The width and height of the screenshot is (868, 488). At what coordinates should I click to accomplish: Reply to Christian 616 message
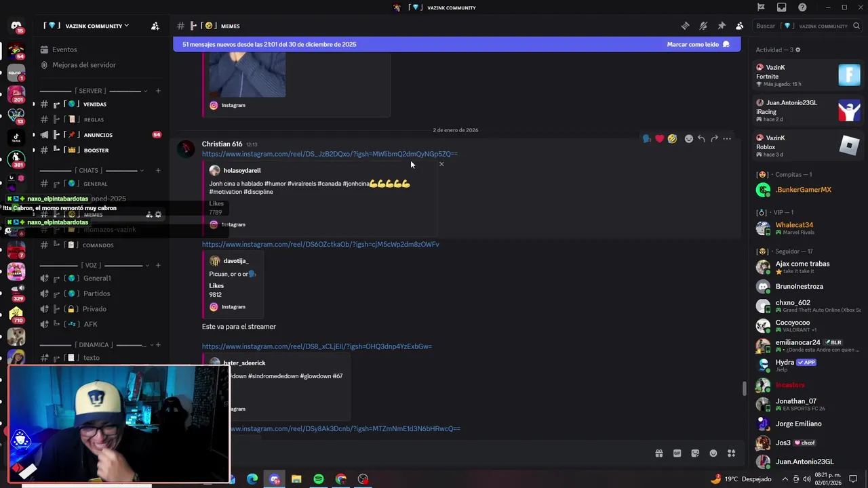pyautogui.click(x=701, y=138)
